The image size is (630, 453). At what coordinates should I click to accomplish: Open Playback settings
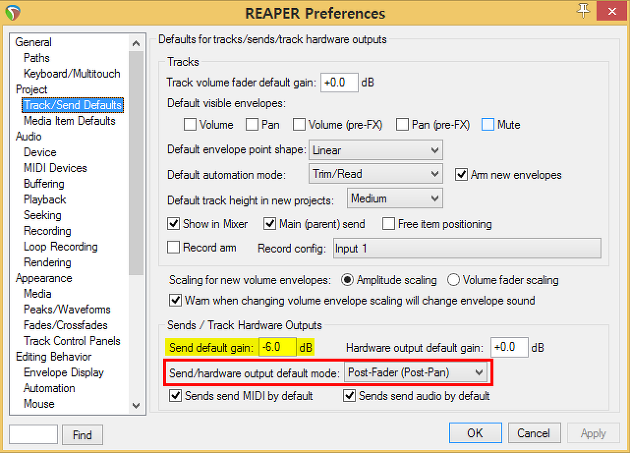45,199
